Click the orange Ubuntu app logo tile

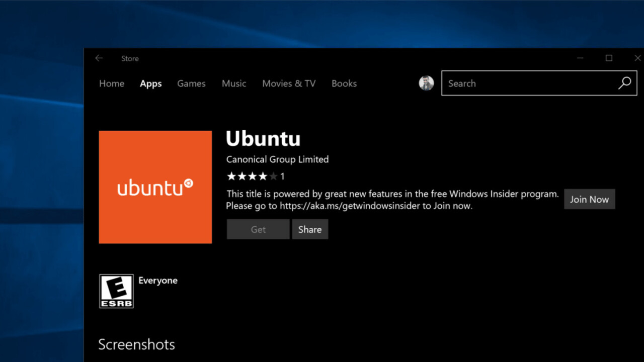pos(155,187)
